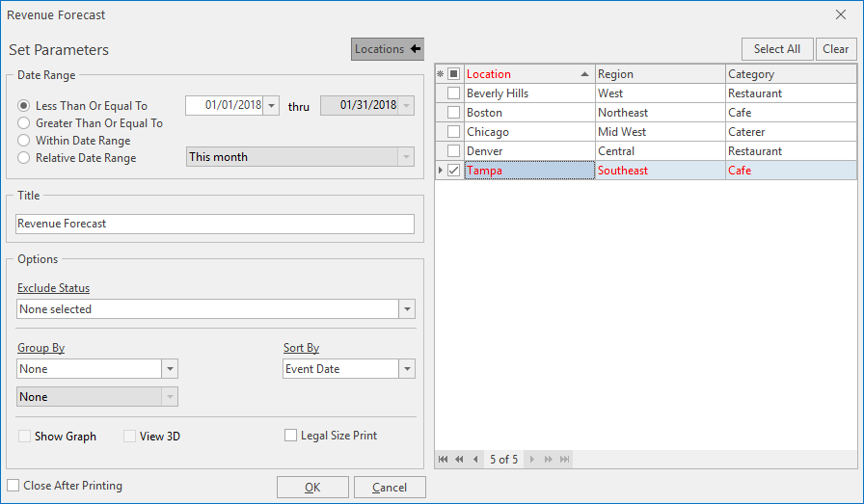
Task: Uncheck the Tampa location
Action: 453,171
